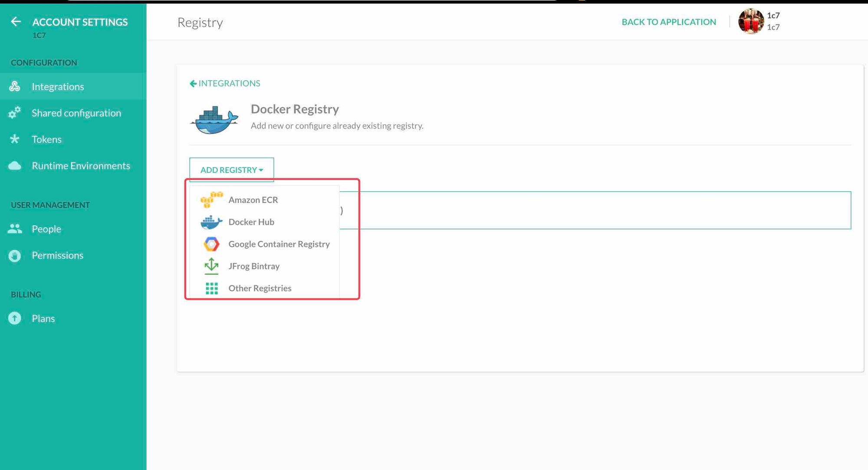This screenshot has width=868, height=470.
Task: Expand the Add Registry dropdown
Action: [231, 170]
